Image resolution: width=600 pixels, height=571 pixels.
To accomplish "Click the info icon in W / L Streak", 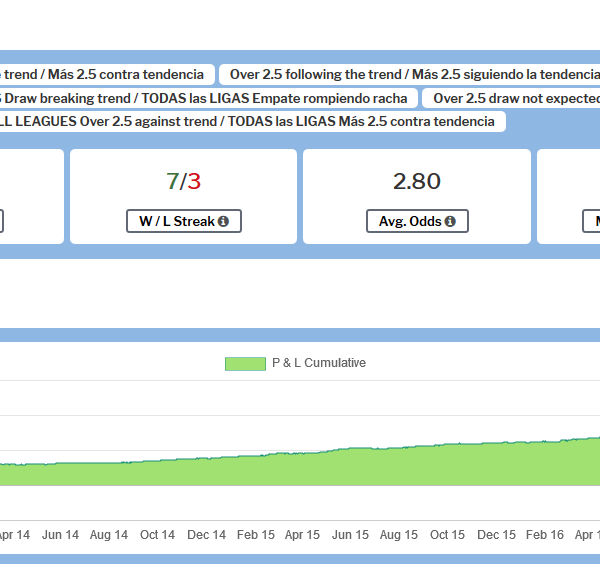I will (222, 222).
